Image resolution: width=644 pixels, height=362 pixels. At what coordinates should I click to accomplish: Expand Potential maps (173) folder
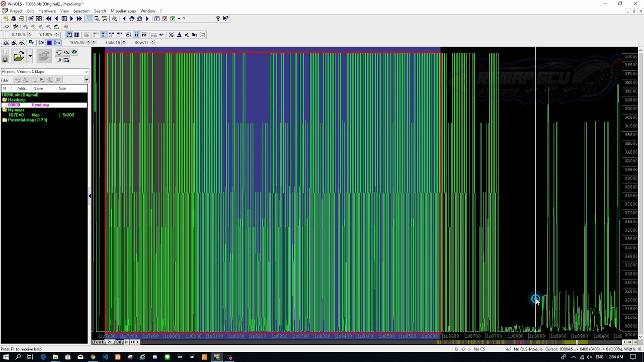click(5, 120)
